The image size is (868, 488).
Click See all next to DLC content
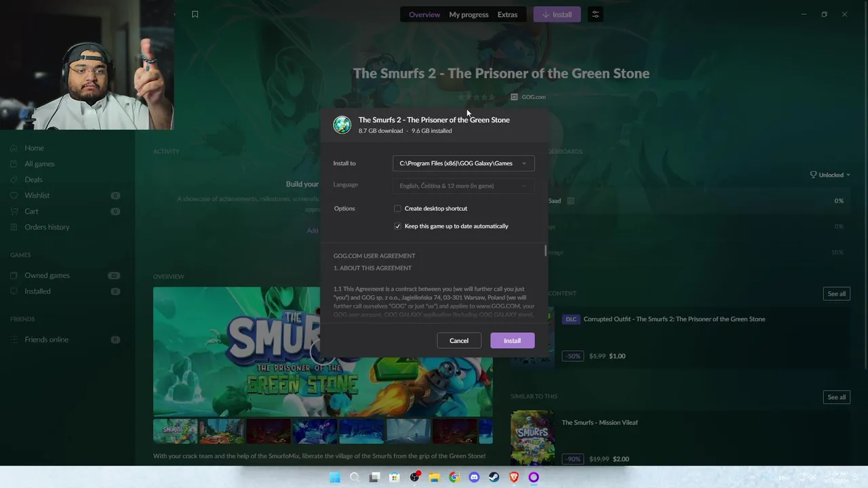[836, 293]
